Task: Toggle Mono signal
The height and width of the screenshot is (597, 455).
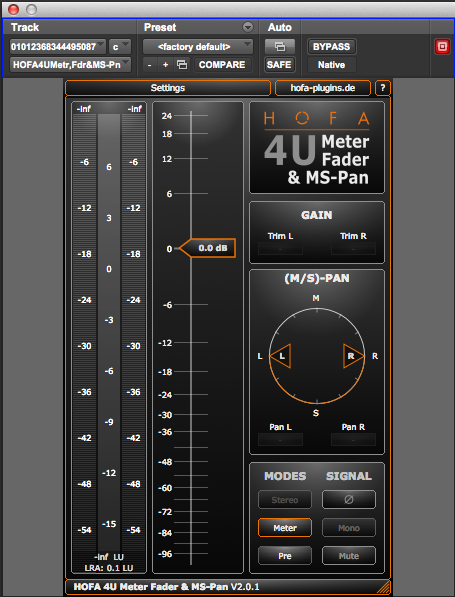Action: [349, 528]
